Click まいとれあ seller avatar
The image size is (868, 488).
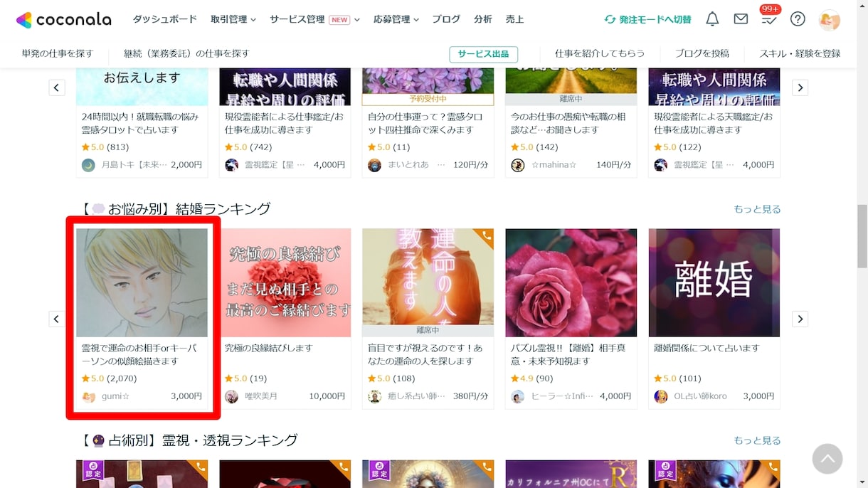pos(375,165)
